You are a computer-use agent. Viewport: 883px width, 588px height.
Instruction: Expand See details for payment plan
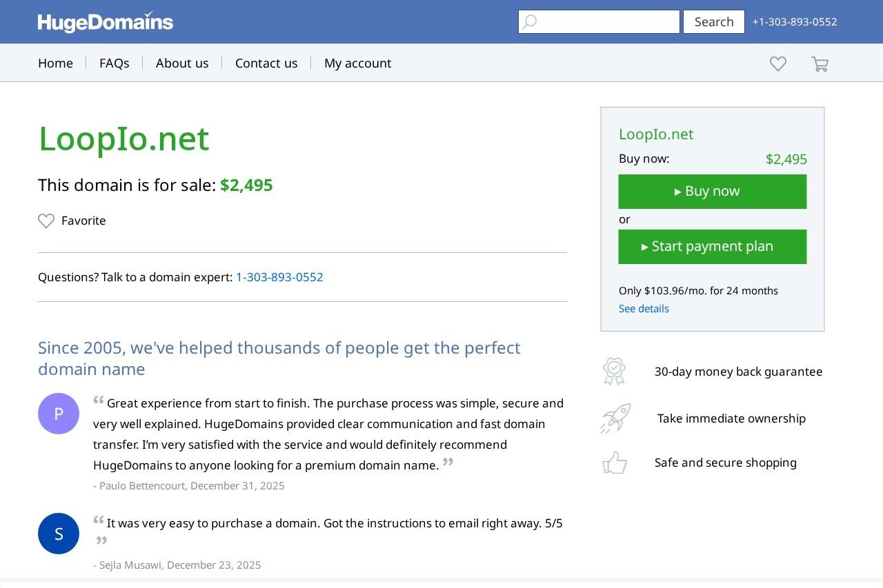click(644, 309)
